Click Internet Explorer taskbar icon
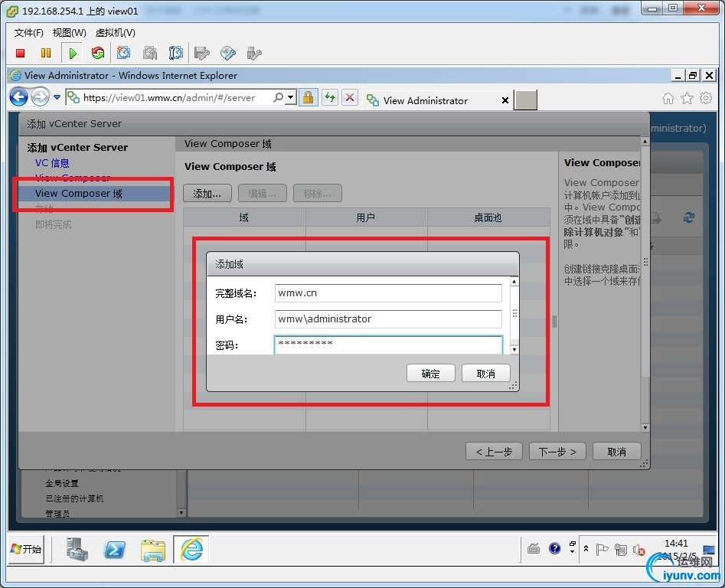This screenshot has height=588, width=725. (191, 549)
